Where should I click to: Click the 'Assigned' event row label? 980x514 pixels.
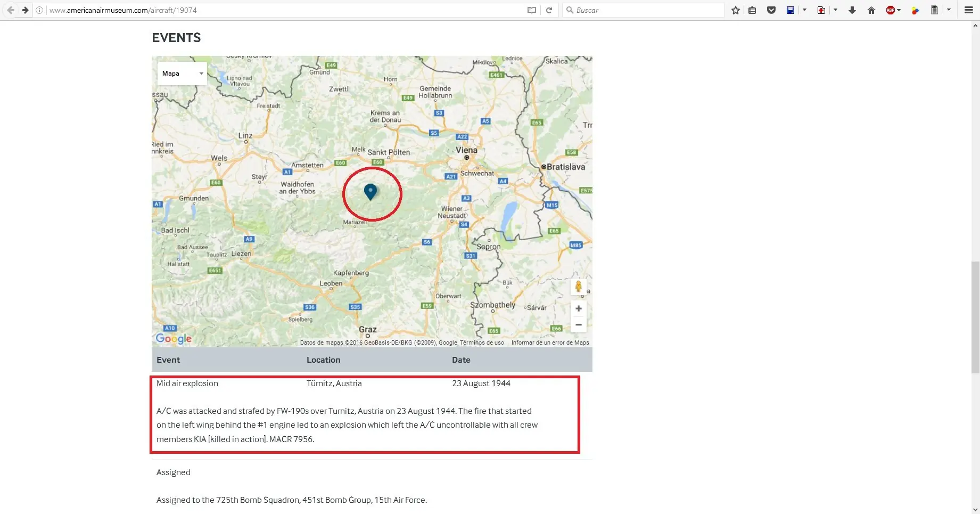174,472
